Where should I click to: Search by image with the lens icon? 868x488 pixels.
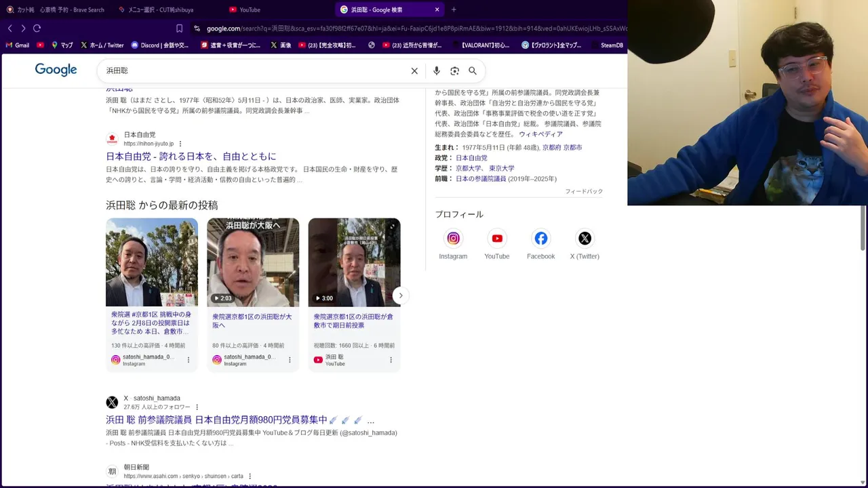(454, 70)
